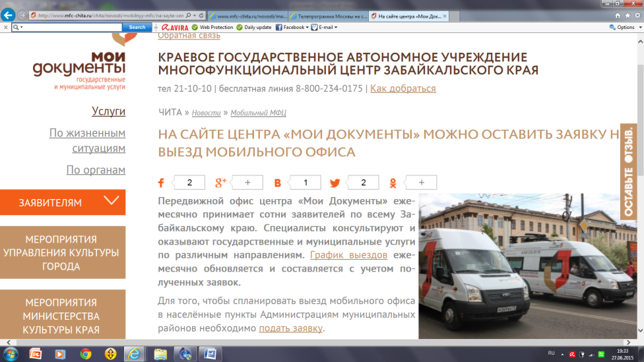Open Avira toolbar Options dropdown
This screenshot has width=644, height=362.
click(x=626, y=28)
